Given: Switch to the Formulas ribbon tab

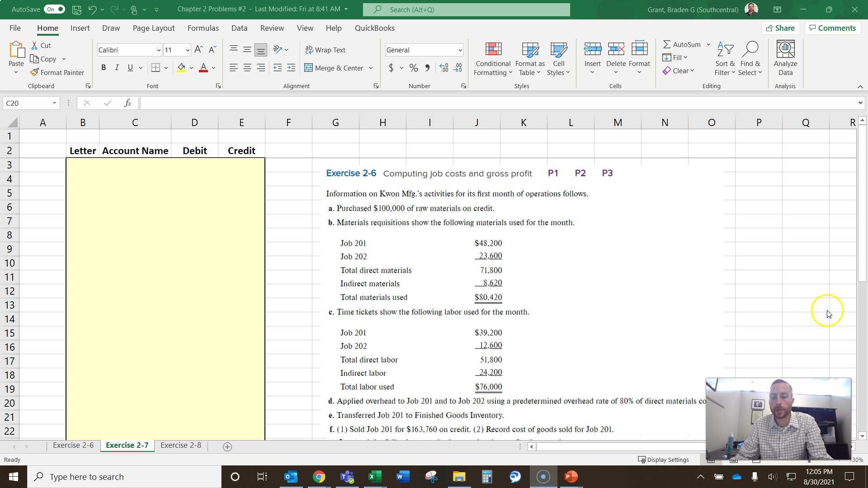Looking at the screenshot, I should click(203, 28).
